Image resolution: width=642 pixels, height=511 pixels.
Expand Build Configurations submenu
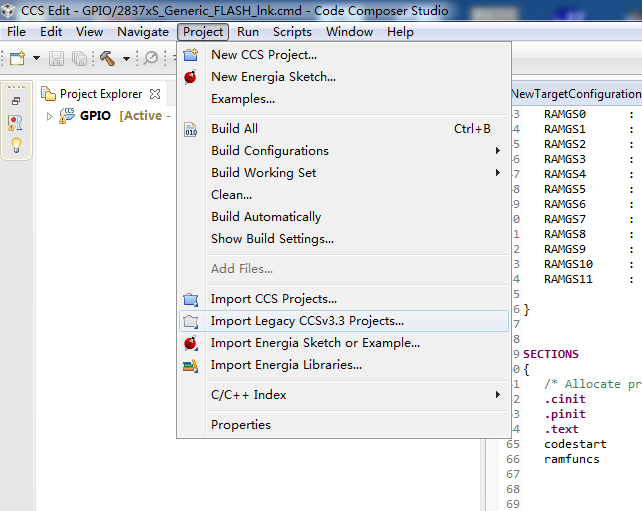coord(344,151)
